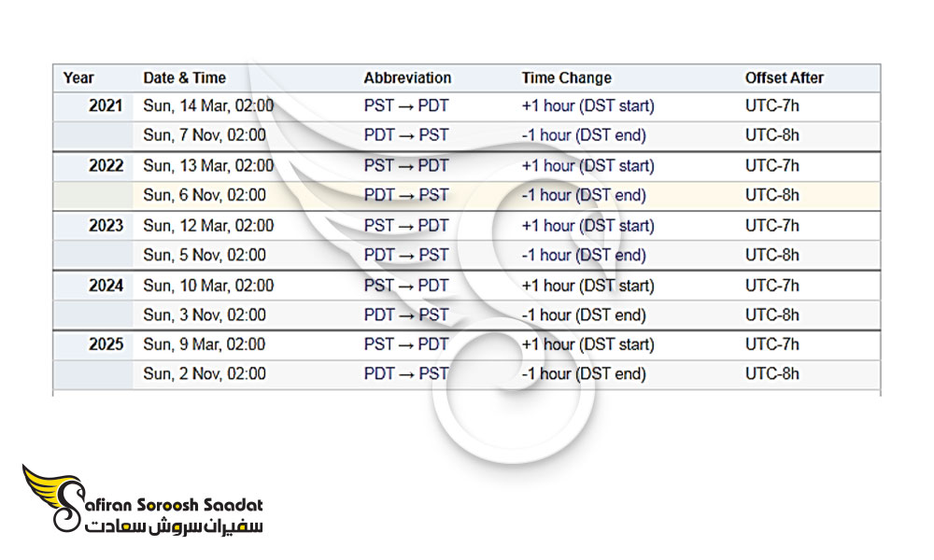Viewport: 934px width, 560px height.
Task: Select the 2025 year cell
Action: (x=106, y=344)
